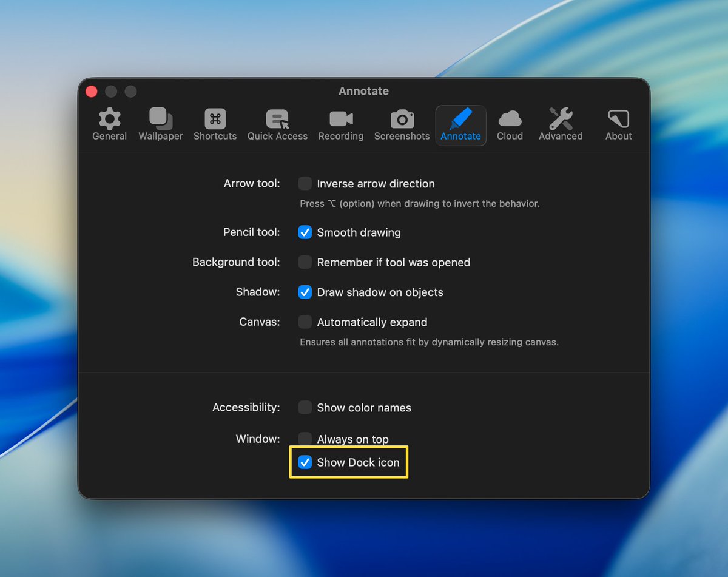Open the Advanced tools pane
The image size is (728, 577).
pos(561,124)
